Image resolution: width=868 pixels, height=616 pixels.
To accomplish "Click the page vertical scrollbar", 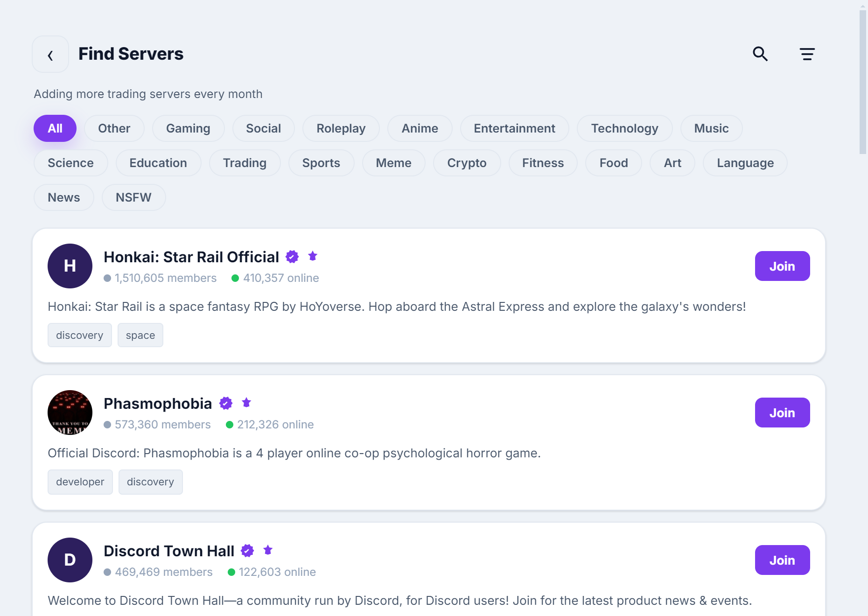I will coord(863,82).
